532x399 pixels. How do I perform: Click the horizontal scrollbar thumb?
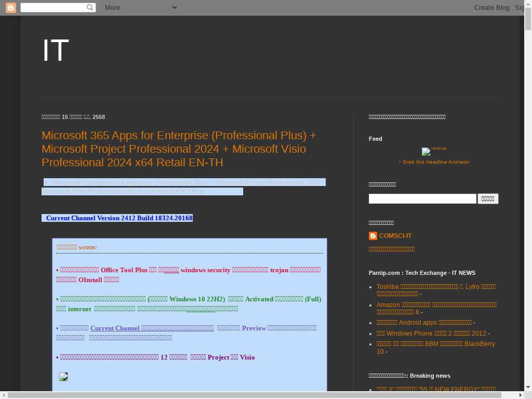255,395
